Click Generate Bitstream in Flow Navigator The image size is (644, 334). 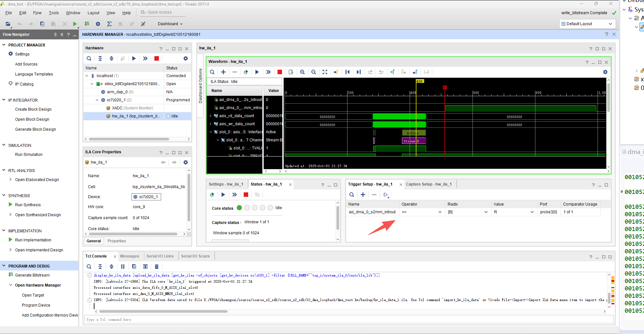coord(32,275)
